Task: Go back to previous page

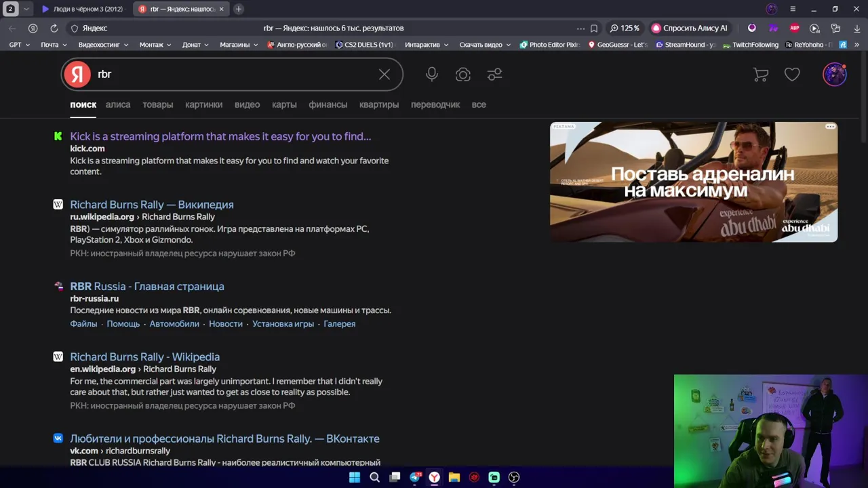Action: (x=12, y=28)
